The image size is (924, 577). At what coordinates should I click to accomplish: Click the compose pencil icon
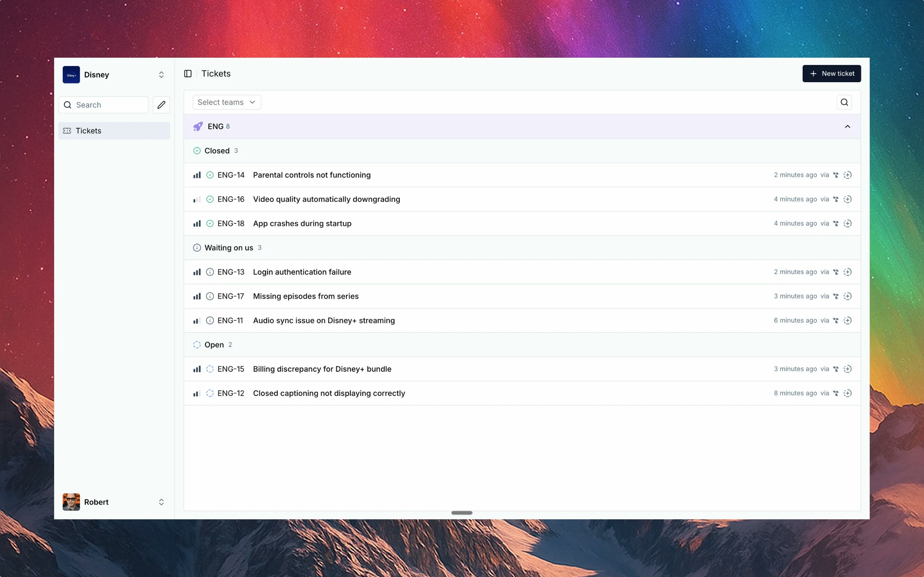pyautogui.click(x=161, y=105)
